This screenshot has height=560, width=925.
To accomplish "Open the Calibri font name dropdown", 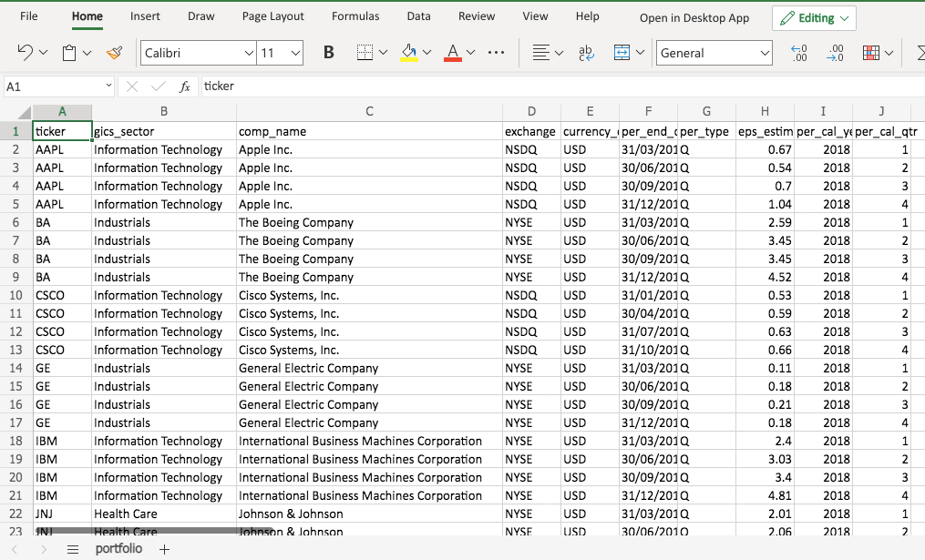I will (x=249, y=54).
